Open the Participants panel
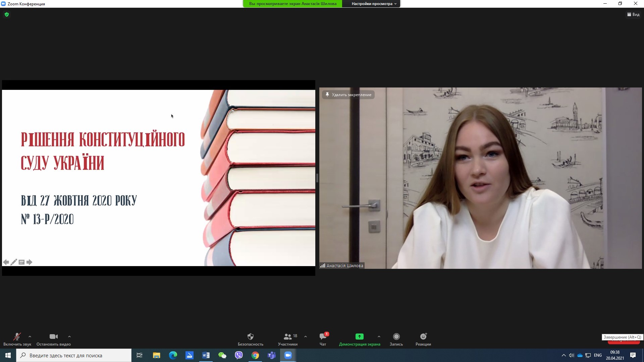This screenshot has width=644, height=362. click(x=288, y=337)
